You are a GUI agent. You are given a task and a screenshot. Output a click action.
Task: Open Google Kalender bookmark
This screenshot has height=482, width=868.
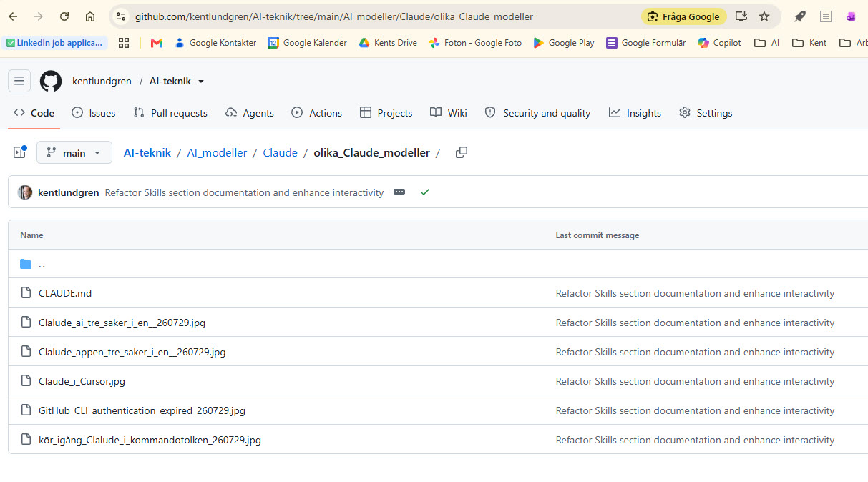pyautogui.click(x=307, y=43)
